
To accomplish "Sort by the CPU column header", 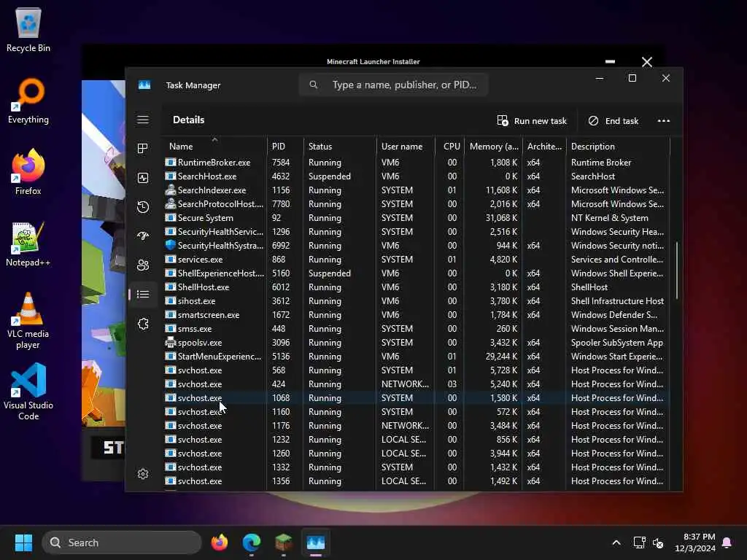I will click(449, 146).
